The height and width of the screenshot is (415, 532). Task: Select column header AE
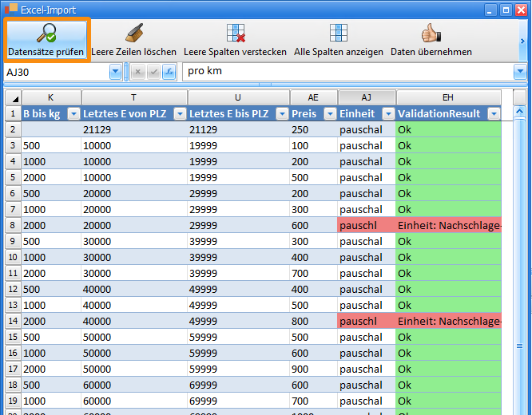(313, 97)
